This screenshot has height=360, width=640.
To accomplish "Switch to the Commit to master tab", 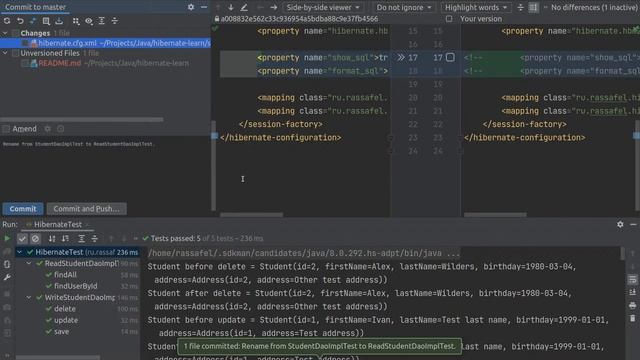I will click(36, 7).
